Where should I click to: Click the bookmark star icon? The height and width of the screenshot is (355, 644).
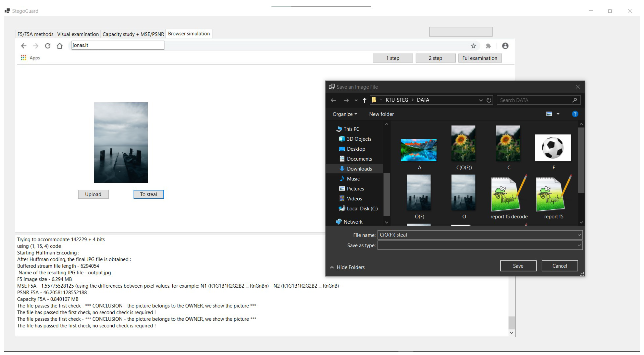pyautogui.click(x=473, y=46)
